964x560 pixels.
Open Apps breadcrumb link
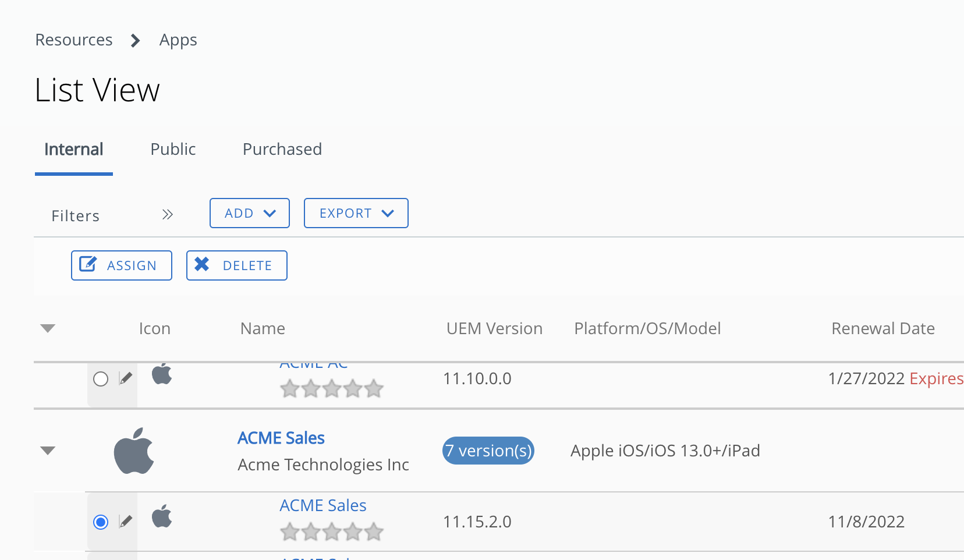click(x=178, y=40)
